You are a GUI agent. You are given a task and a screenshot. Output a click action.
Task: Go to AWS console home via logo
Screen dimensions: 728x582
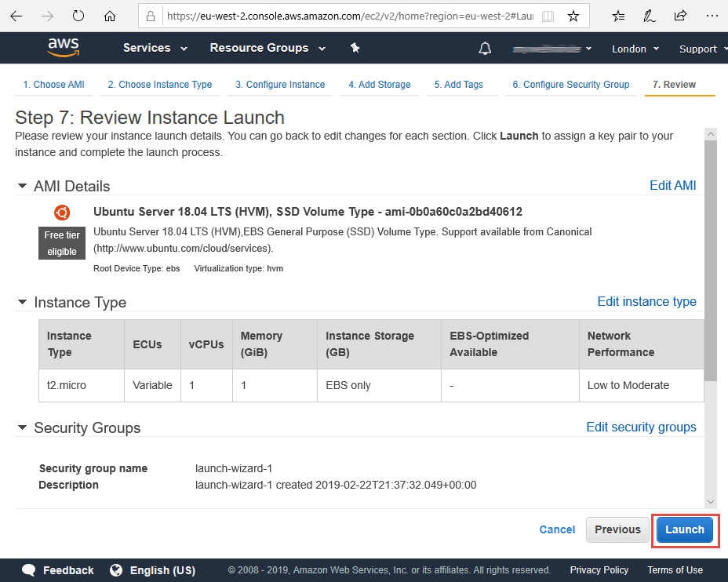(x=64, y=47)
